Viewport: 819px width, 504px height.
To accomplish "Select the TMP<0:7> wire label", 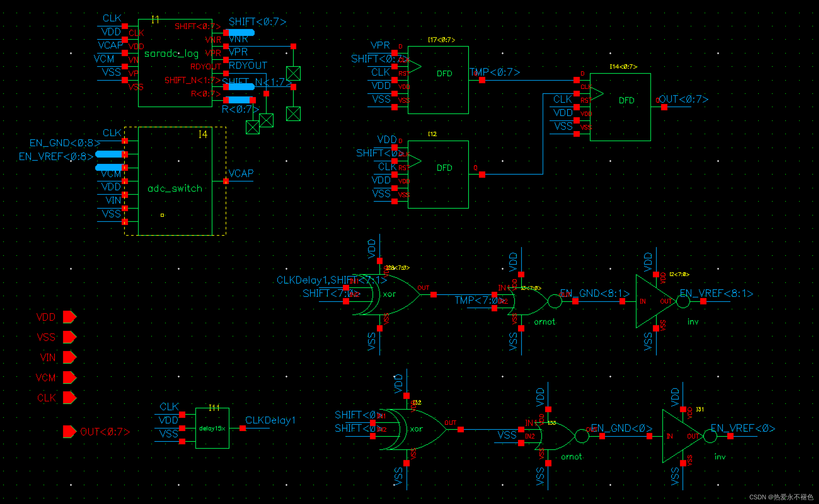I will point(495,72).
